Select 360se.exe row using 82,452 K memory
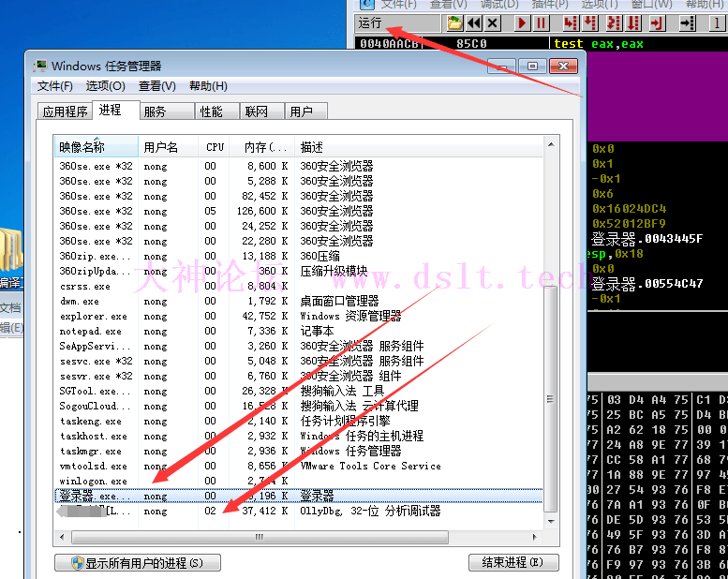Image resolution: width=728 pixels, height=579 pixels. (298, 196)
